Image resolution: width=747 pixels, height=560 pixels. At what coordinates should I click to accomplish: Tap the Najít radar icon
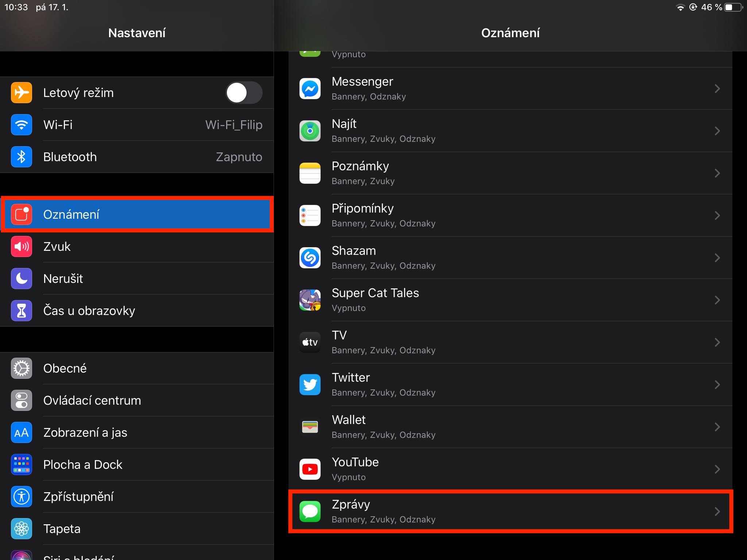[310, 131]
